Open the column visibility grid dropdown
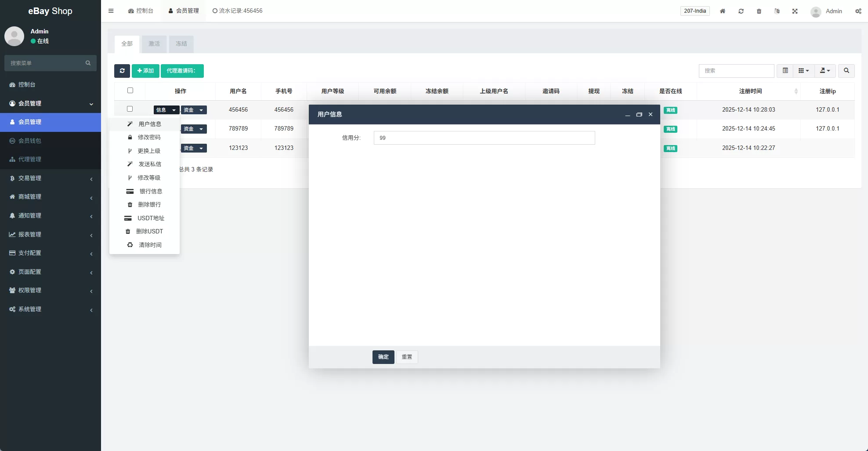Screen dimensions: 868x451 click(x=803, y=71)
